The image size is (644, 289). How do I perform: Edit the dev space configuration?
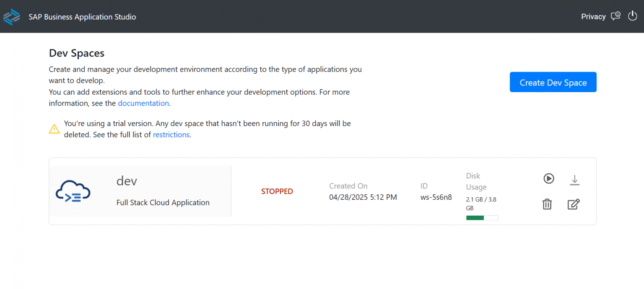click(x=574, y=204)
